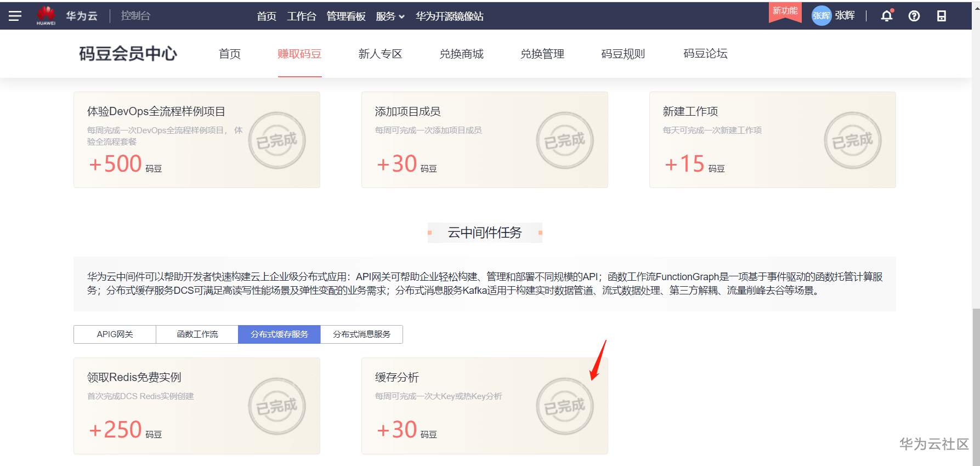The height and width of the screenshot is (466, 980).
Task: Open the 添加项目成员 task card
Action: point(485,140)
